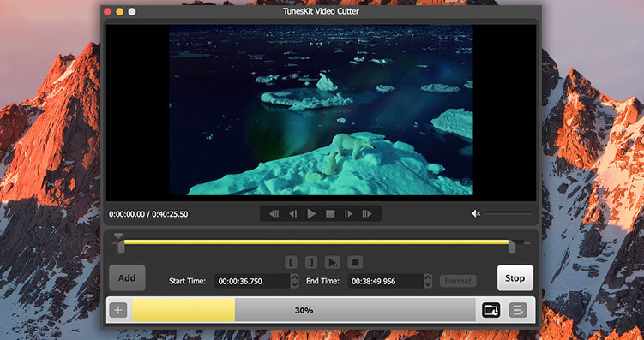Open the Format settings
The width and height of the screenshot is (644, 340).
(458, 282)
